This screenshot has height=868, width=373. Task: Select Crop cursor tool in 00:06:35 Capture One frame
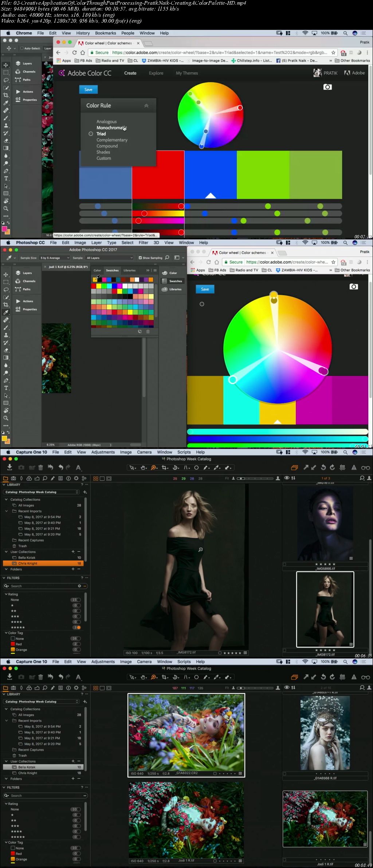tap(165, 468)
